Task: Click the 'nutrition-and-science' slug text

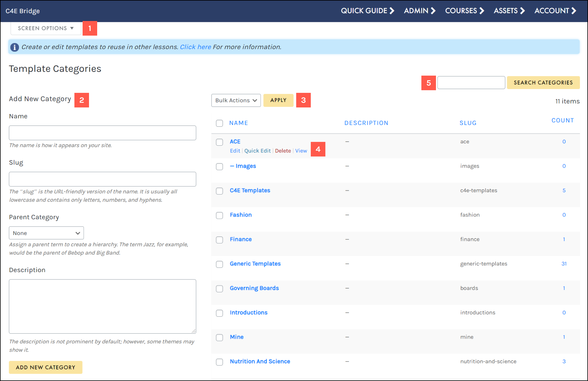Action: (x=488, y=361)
